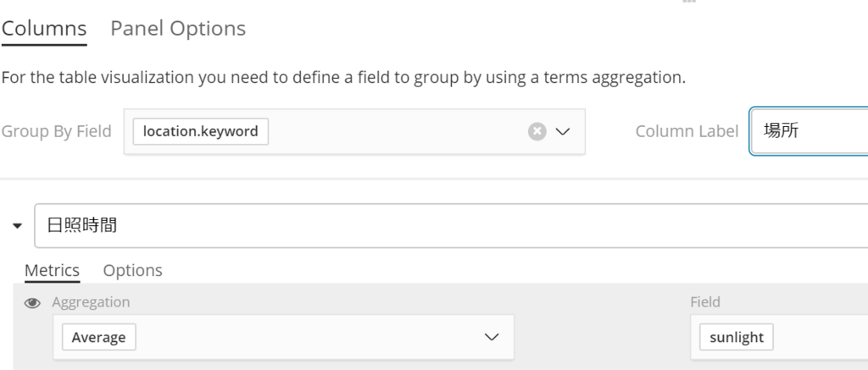Open the Group By Field dropdown arrow
Image resolution: width=868 pixels, height=370 pixels.
coord(563,131)
